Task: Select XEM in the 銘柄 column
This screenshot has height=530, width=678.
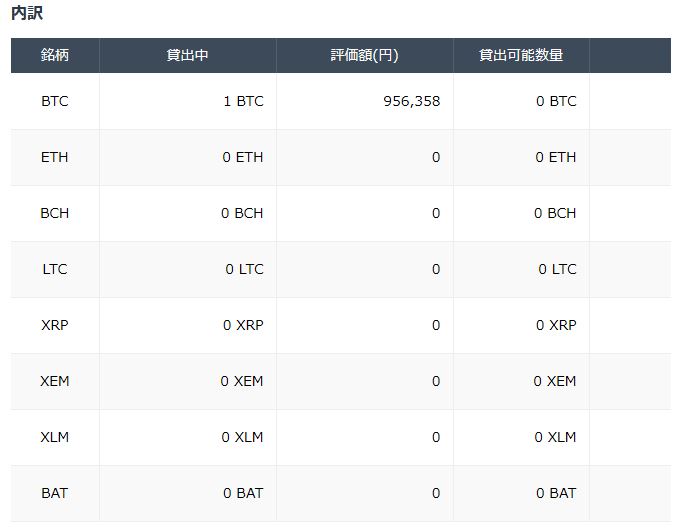Action: pyautogui.click(x=55, y=381)
